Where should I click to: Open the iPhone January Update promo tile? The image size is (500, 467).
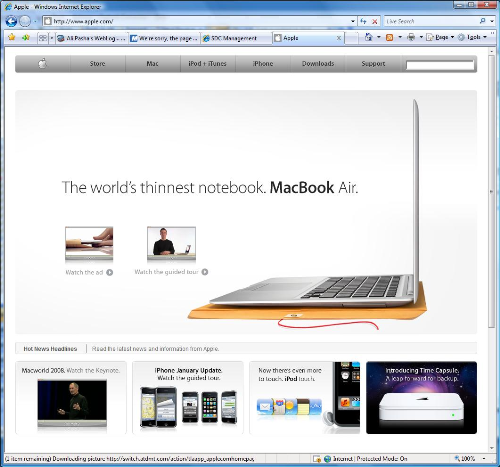[188, 397]
